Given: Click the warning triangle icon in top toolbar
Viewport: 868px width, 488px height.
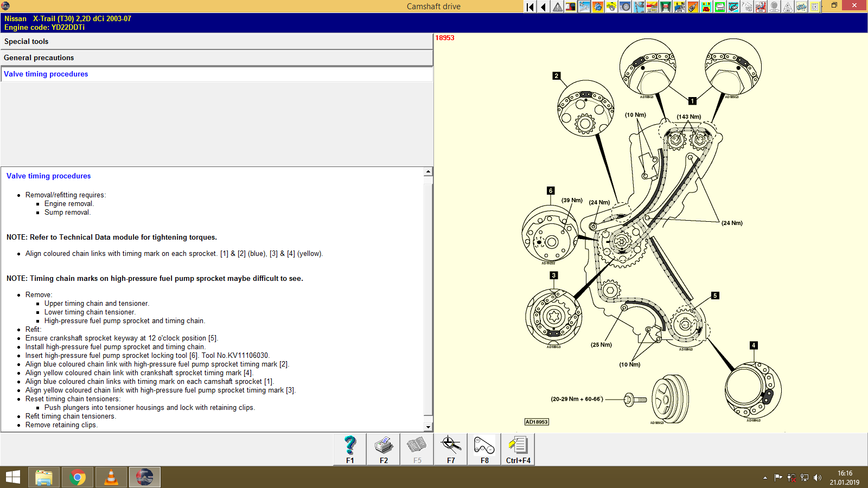Looking at the screenshot, I should (557, 7).
